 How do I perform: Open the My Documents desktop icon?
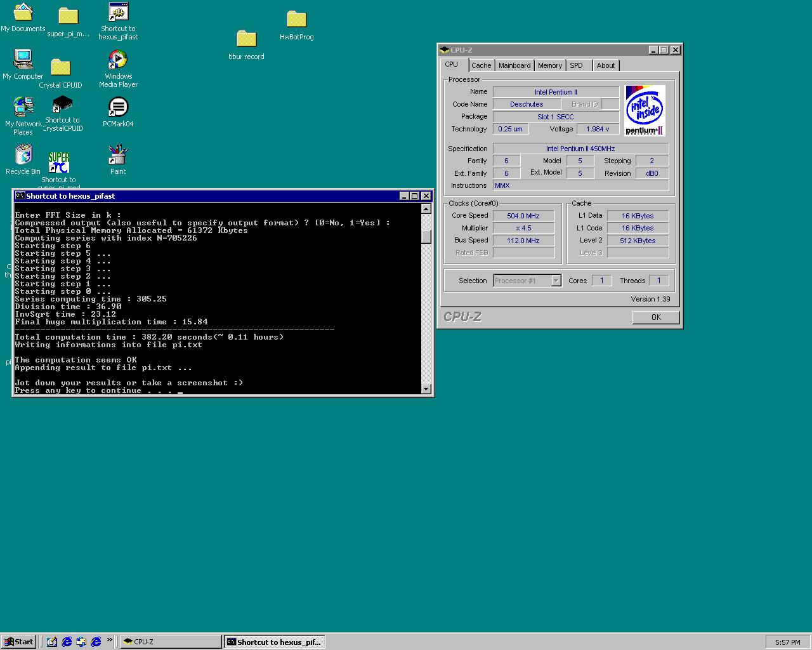click(23, 17)
